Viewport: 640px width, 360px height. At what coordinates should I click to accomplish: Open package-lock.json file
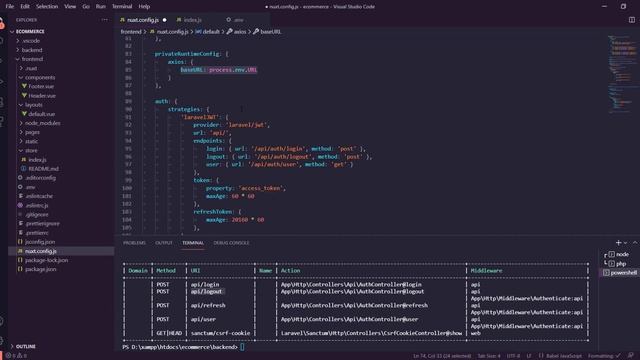click(x=46, y=260)
